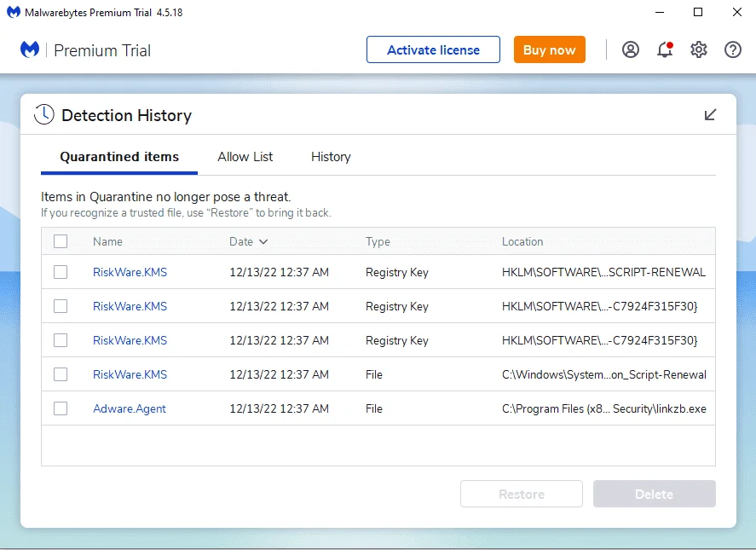Viewport: 756px width, 550px height.
Task: Click location C:\Program Files (x8... Security\linkzb.exe
Action: click(x=604, y=408)
